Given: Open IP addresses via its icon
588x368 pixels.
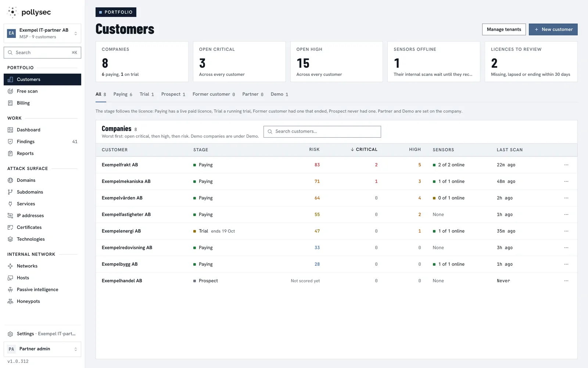Looking at the screenshot, I should (10, 216).
